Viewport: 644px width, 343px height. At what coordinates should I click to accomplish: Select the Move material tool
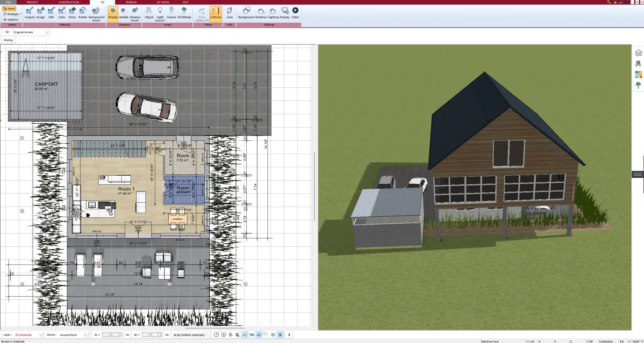click(x=72, y=13)
